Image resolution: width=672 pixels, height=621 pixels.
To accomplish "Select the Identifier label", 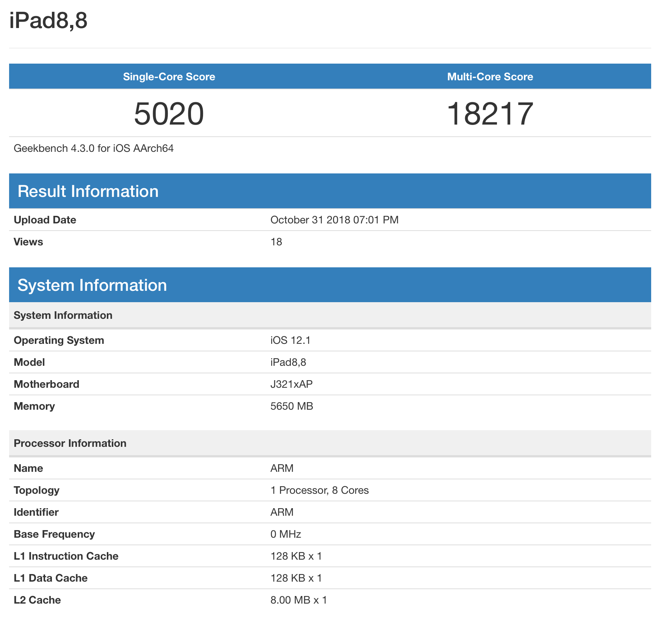I will 36,512.
